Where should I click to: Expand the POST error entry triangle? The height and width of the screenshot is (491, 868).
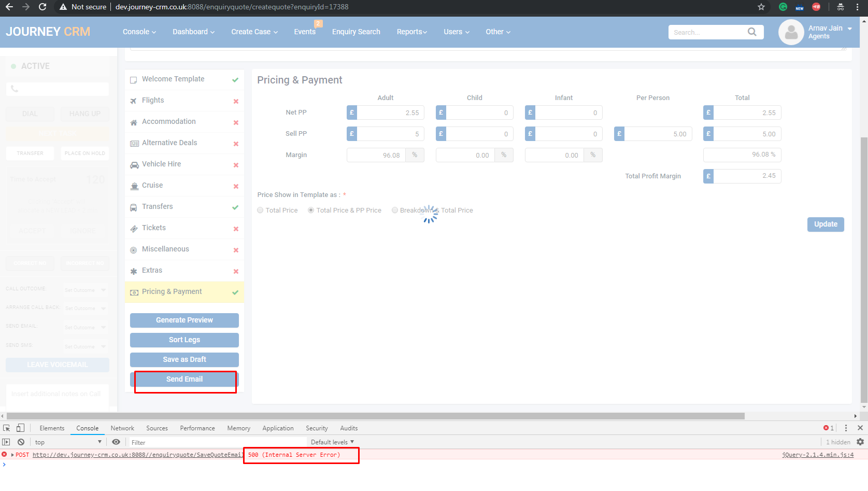point(12,455)
